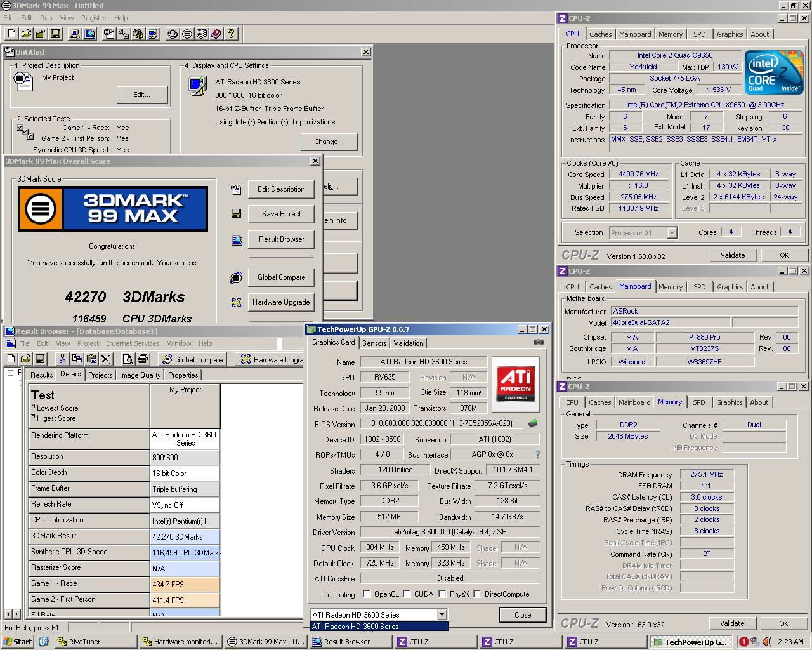The image size is (812, 650).
Task: Switch to the Validation tab in GPU-Z
Action: (409, 343)
